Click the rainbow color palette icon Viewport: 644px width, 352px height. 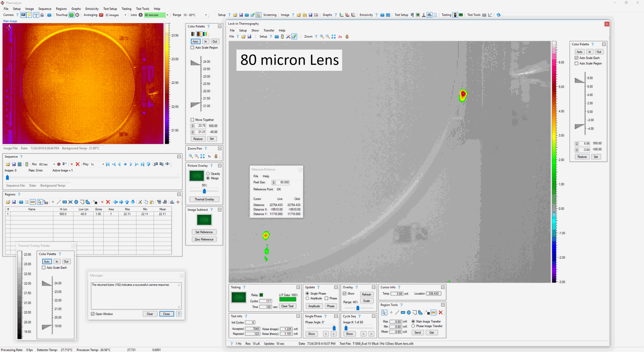pos(205,34)
